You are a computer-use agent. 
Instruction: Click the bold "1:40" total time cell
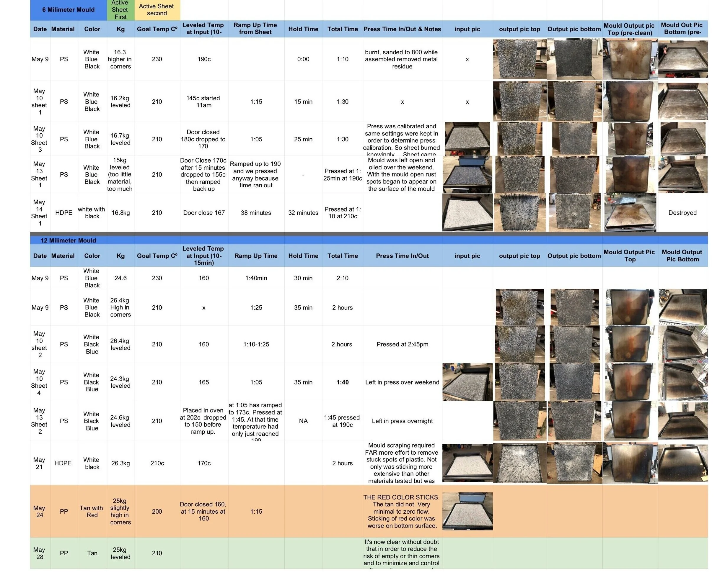[x=343, y=382]
